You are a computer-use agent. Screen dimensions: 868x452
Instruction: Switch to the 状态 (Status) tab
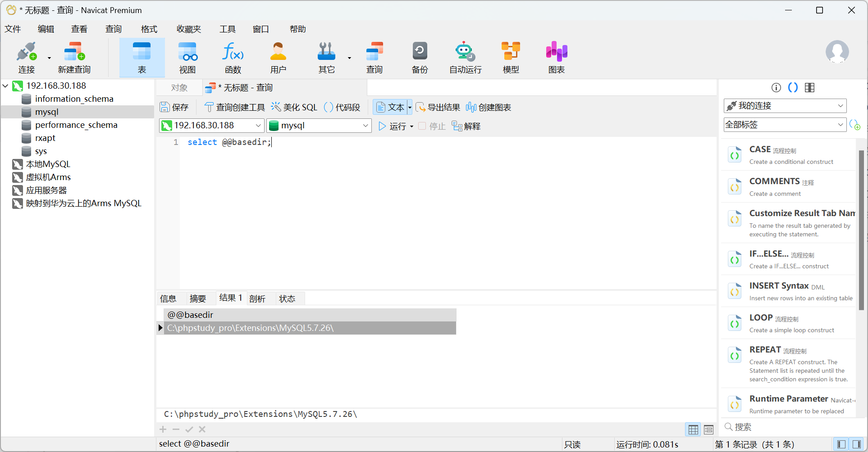coord(287,298)
